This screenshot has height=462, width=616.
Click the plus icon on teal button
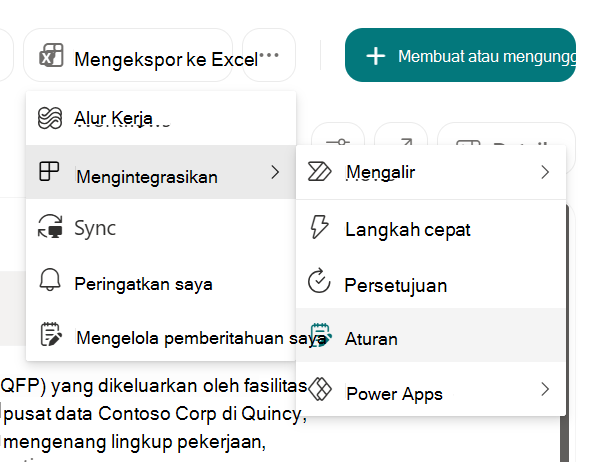(376, 56)
